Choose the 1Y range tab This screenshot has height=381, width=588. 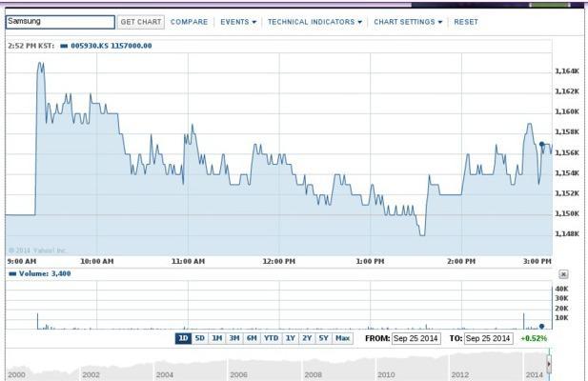[x=291, y=338]
